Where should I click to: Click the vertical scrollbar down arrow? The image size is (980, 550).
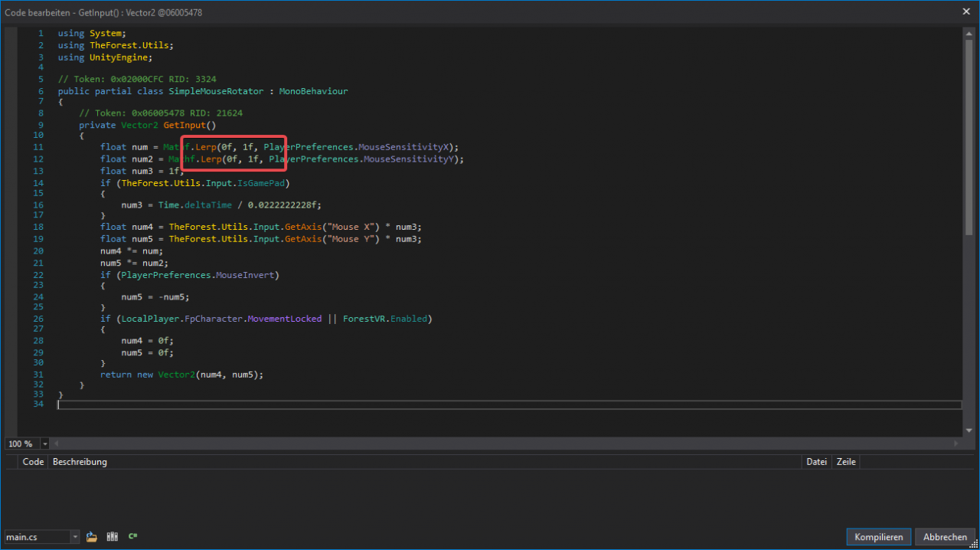(969, 431)
